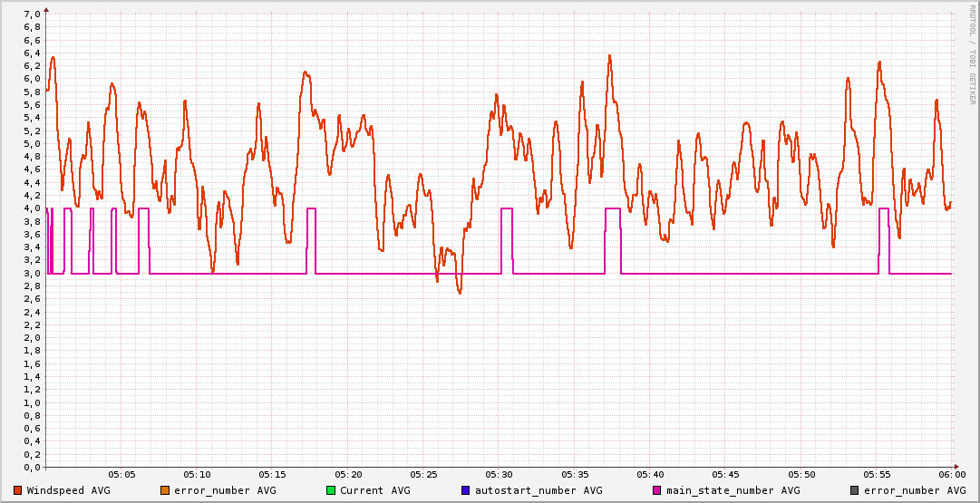Click the 7,0 value on the y-axis
Image resolution: width=980 pixels, height=503 pixels.
coord(31,15)
